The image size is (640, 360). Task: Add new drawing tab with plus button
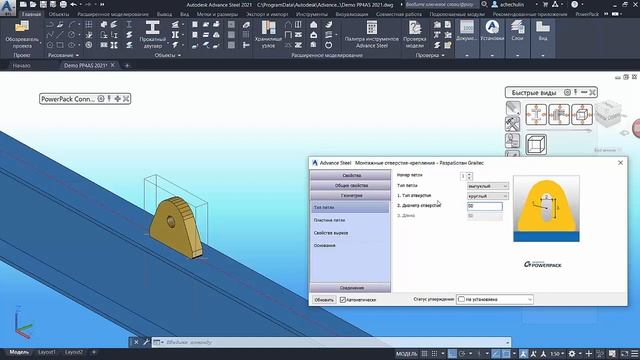point(127,65)
